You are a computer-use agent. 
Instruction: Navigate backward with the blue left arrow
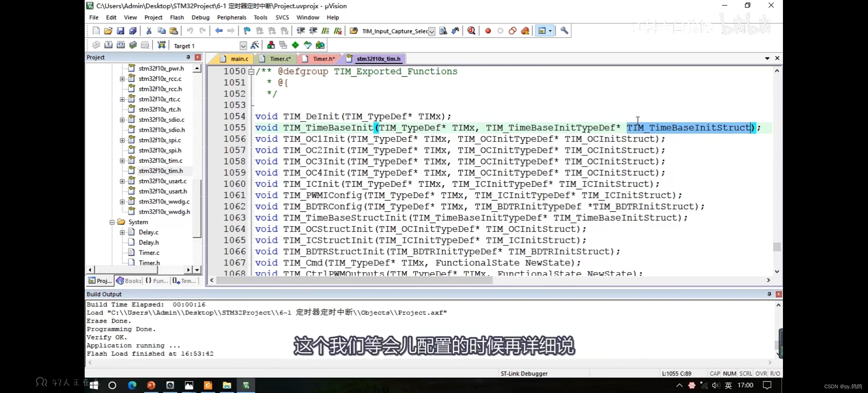click(219, 31)
